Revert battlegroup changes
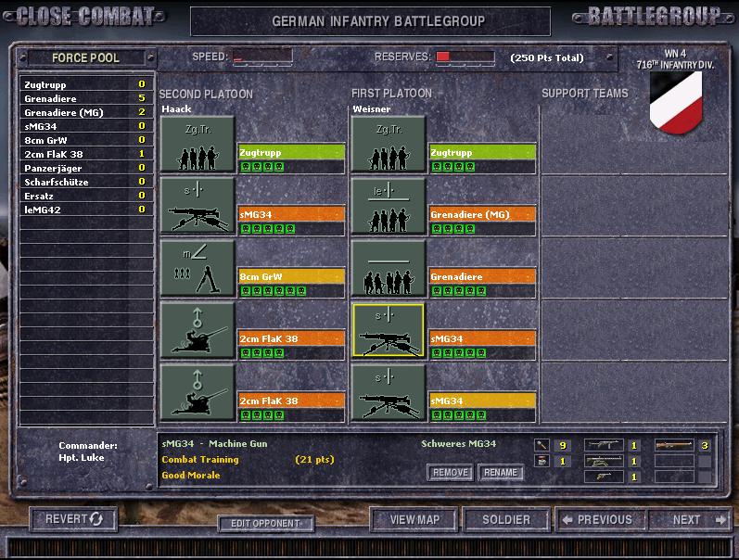 point(73,519)
